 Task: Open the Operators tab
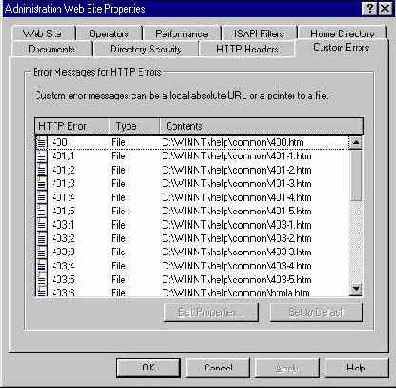tap(109, 34)
